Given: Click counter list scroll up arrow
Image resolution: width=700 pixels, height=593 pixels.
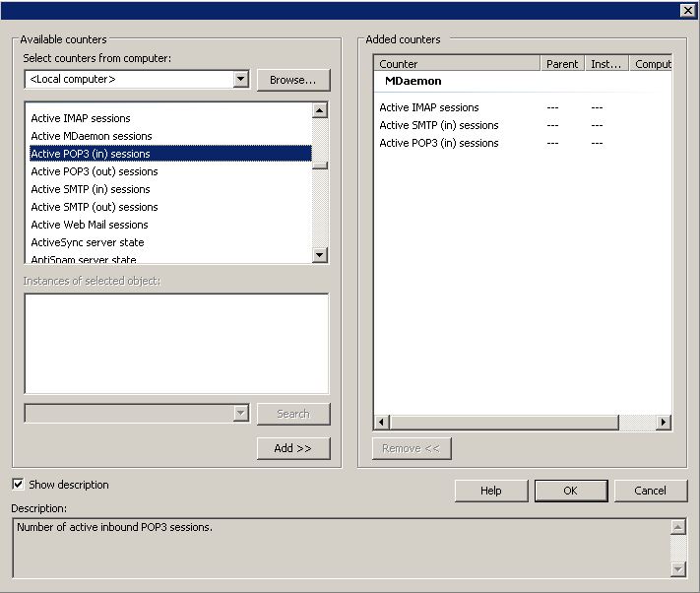Looking at the screenshot, I should (x=320, y=110).
